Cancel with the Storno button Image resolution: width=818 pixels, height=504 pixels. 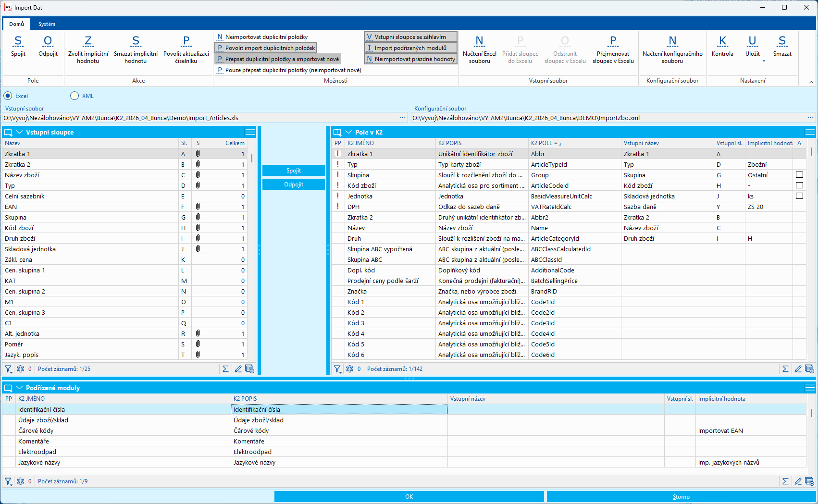(681, 497)
